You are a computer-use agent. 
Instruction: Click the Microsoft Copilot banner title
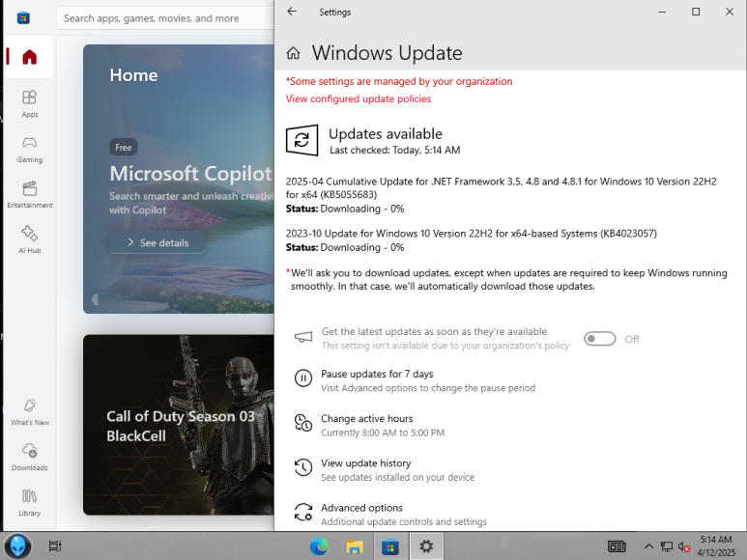click(190, 174)
